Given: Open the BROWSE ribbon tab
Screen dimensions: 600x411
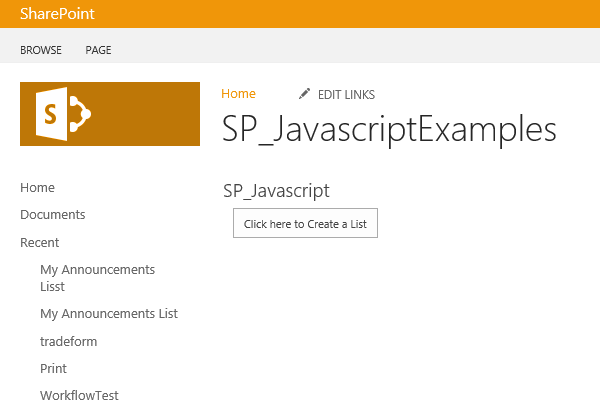Looking at the screenshot, I should click(x=41, y=50).
